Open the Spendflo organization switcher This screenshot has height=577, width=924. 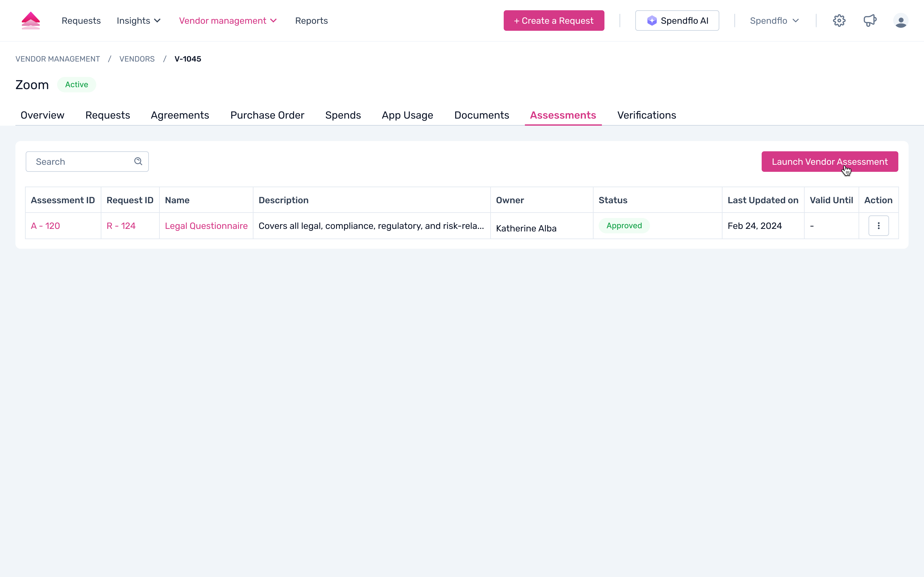pos(774,21)
